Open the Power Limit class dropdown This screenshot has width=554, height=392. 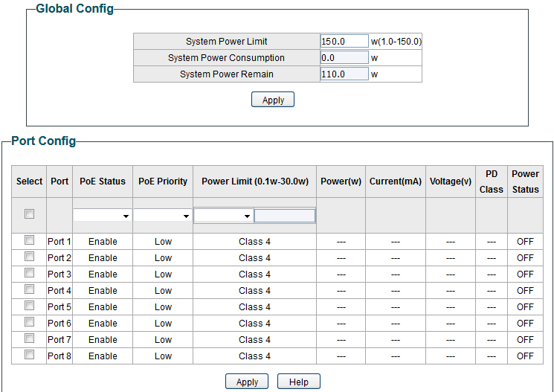click(x=223, y=216)
